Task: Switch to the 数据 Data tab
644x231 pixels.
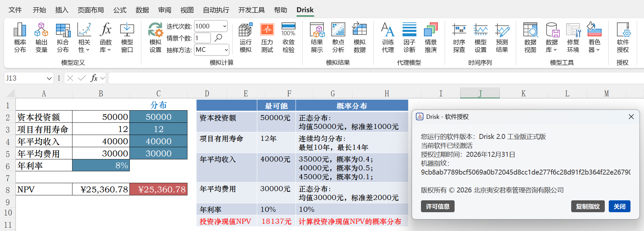Action: point(142,10)
